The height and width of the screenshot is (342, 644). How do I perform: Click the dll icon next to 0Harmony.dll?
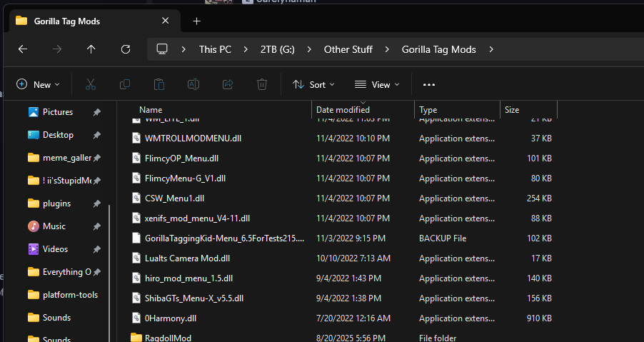click(136, 318)
